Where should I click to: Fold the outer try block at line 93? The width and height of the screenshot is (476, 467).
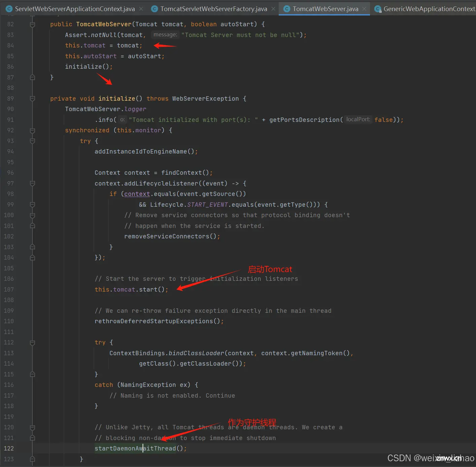(x=32, y=141)
